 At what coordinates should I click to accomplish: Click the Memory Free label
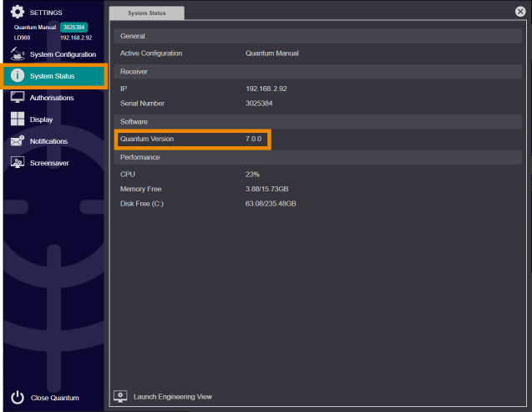coord(141,189)
